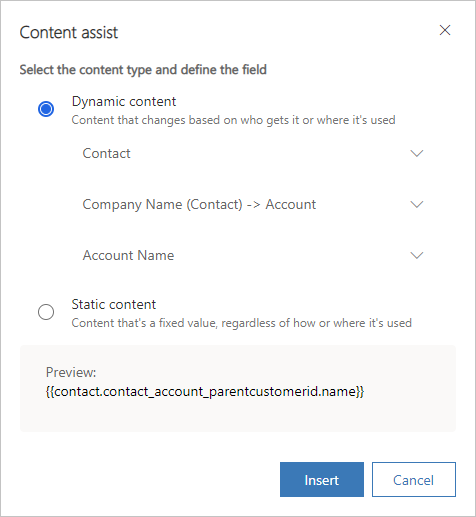Expand the Contact dropdown chevron
The height and width of the screenshot is (517, 476).
pyautogui.click(x=417, y=153)
